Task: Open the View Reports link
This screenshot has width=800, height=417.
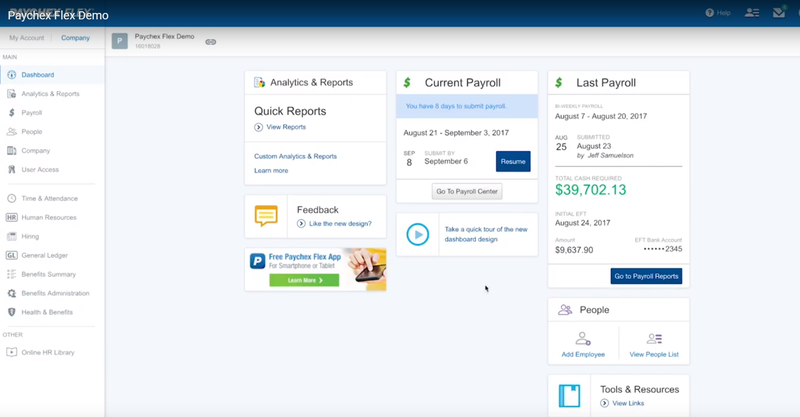Action: click(286, 127)
